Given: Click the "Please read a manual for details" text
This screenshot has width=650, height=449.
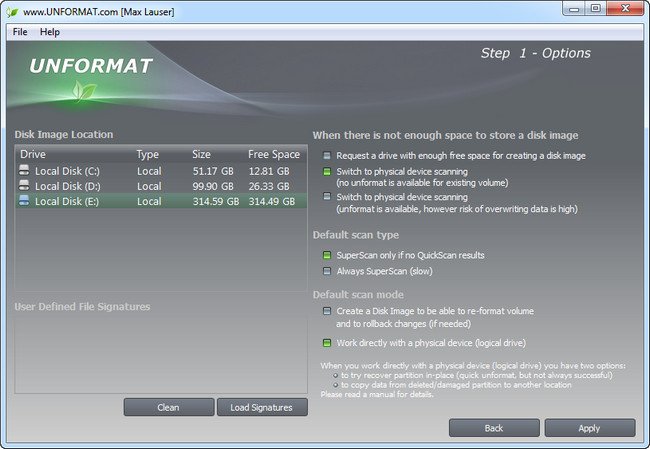Looking at the screenshot, I should coord(377,394).
